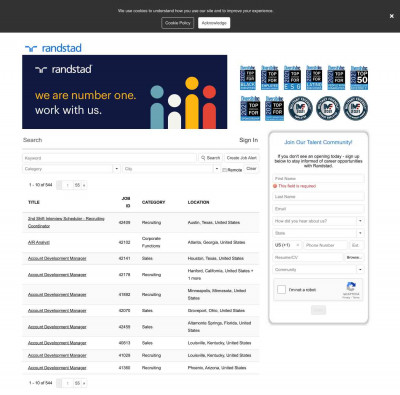Viewport: 400px width, 395px height.
Task: Open the Top for Latino Executives badge
Action: click(314, 78)
